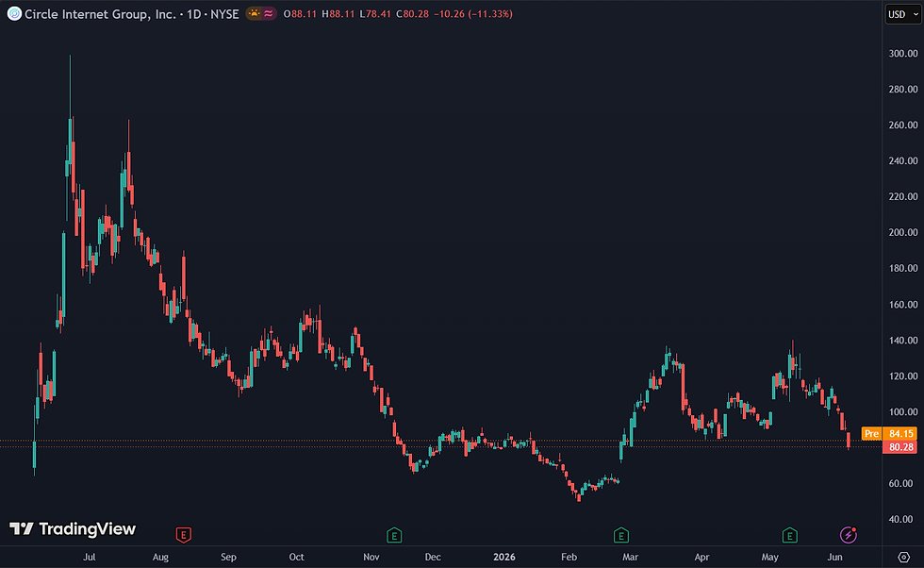This screenshot has height=568, width=924.
Task: Click the Aug label on time axis
Action: coord(160,557)
